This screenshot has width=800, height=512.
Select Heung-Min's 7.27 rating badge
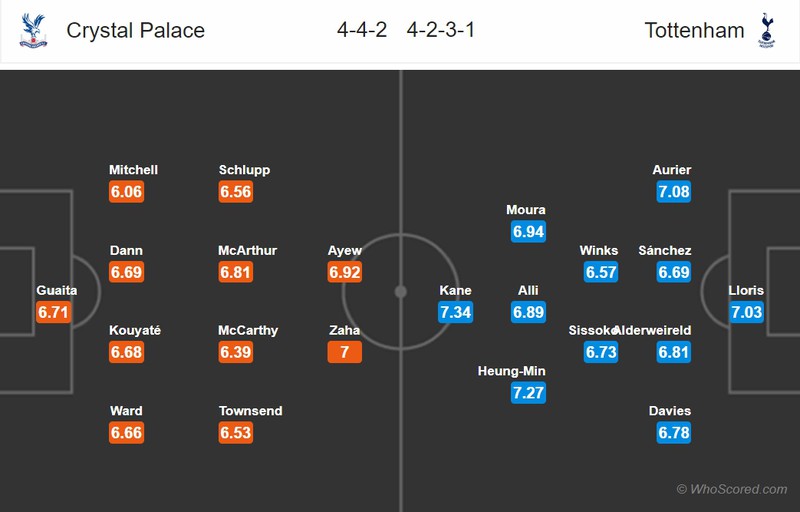coord(529,393)
